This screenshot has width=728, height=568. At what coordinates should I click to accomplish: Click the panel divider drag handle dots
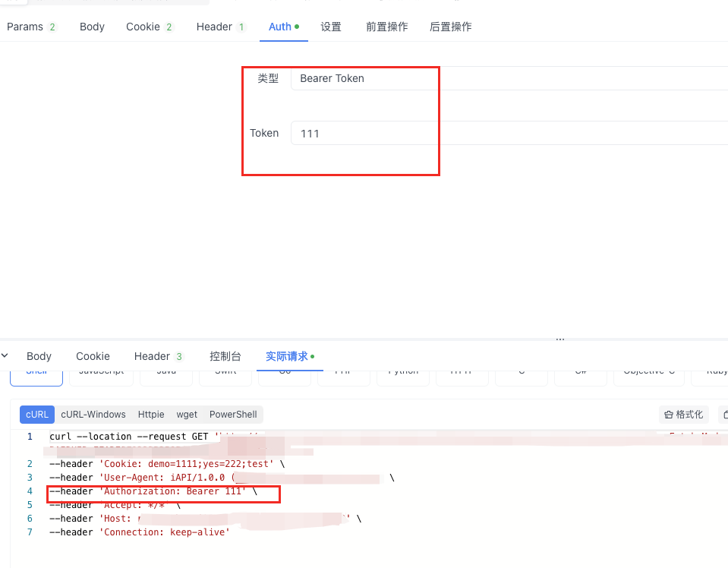(560, 339)
